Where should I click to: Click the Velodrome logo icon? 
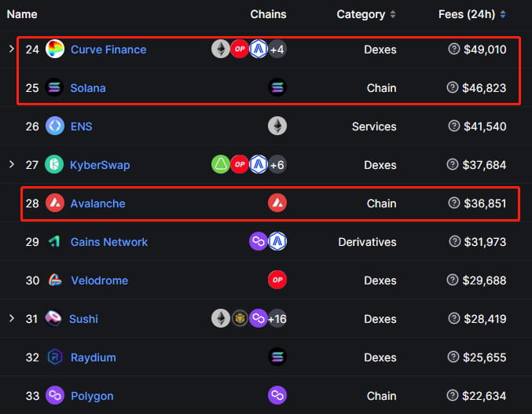pyautogui.click(x=55, y=280)
